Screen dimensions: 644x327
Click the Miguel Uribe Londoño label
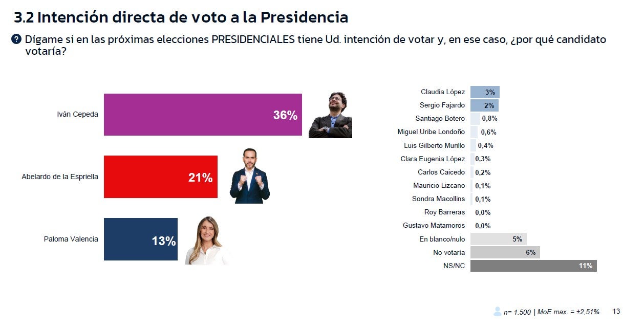(x=431, y=132)
